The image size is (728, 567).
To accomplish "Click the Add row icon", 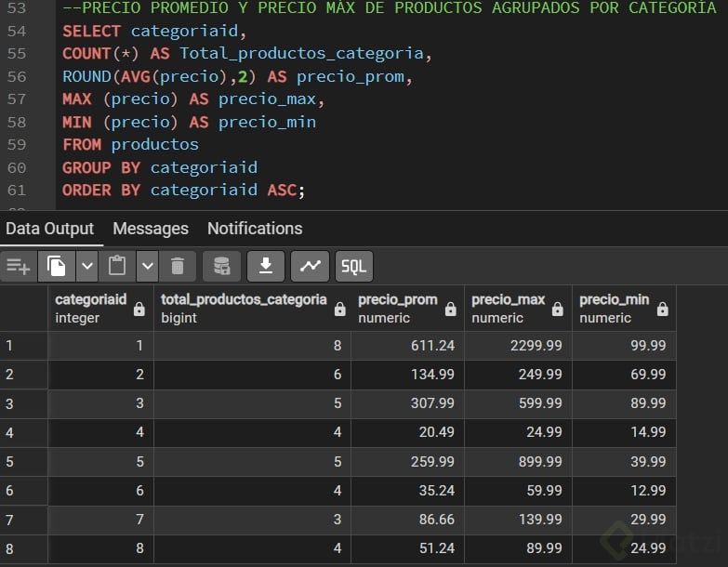I will tap(19, 267).
